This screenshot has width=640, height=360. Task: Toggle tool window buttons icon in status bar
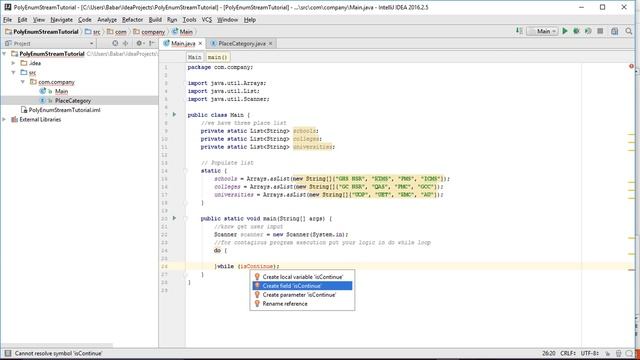[x=8, y=353]
